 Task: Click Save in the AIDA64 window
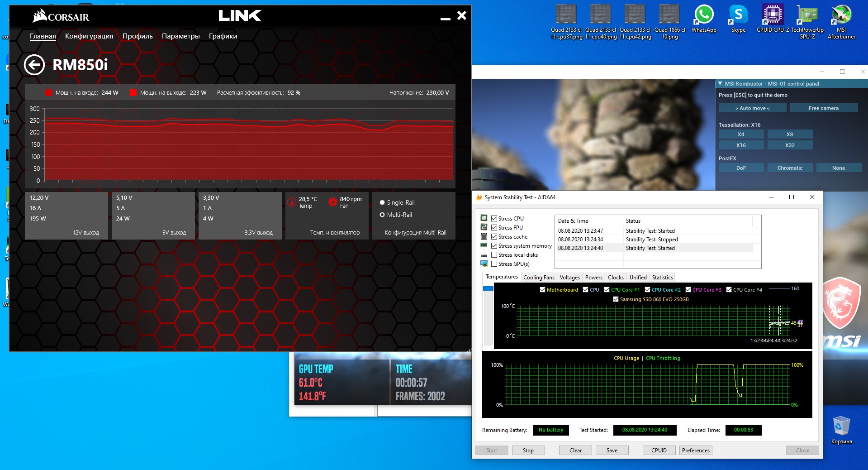(x=612, y=451)
